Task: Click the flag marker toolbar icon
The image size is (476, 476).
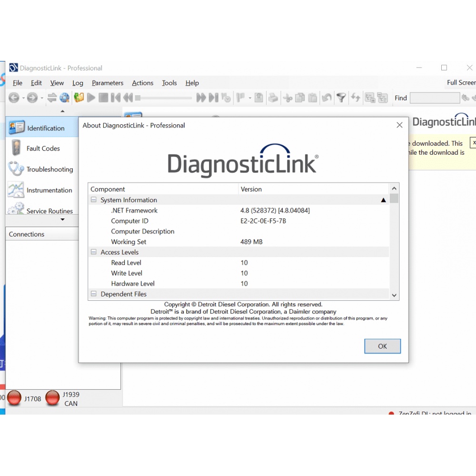Action: (240, 98)
